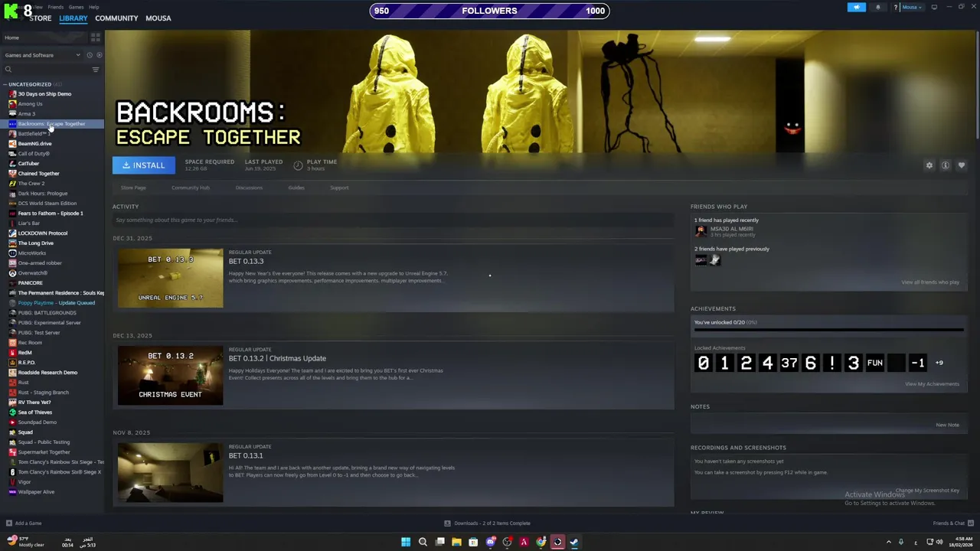This screenshot has width=980, height=551.
Task: Select Chained Together in the library
Action: (38, 174)
